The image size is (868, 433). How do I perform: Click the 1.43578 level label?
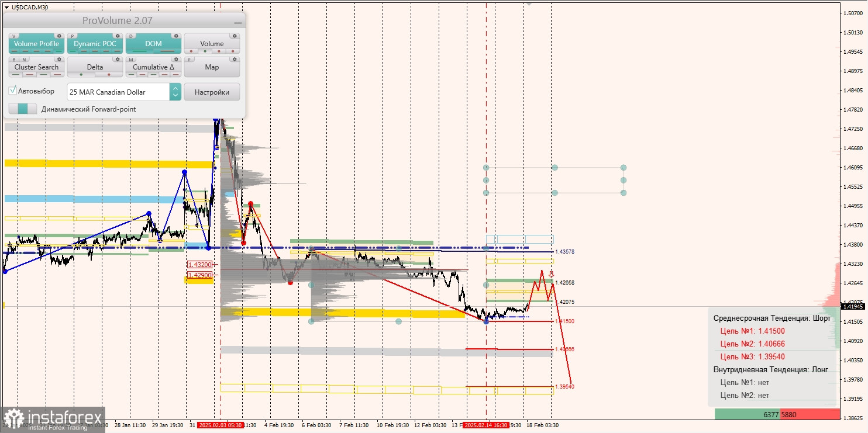pyautogui.click(x=565, y=252)
